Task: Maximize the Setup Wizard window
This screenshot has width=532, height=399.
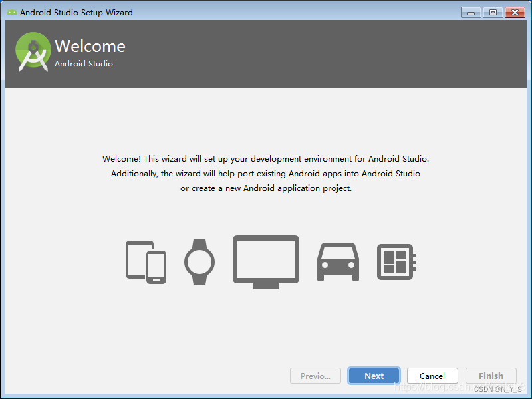Action: [x=493, y=13]
